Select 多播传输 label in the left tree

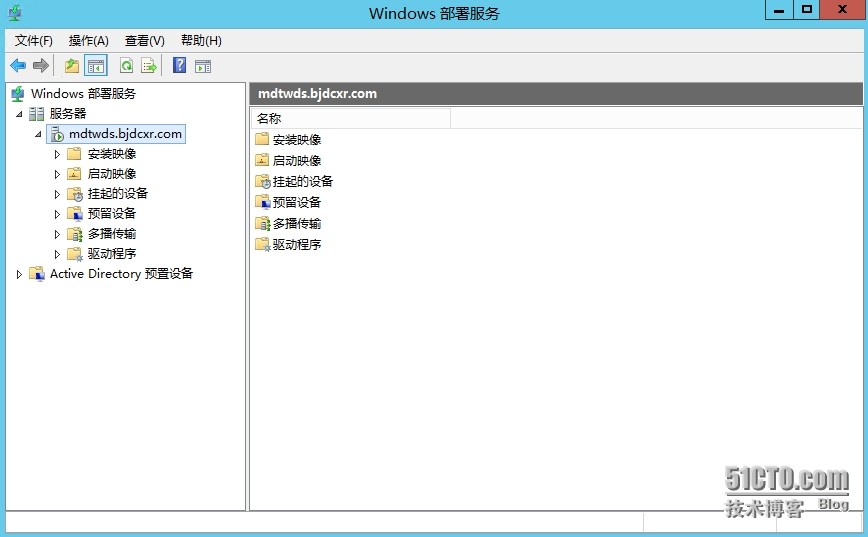click(112, 234)
